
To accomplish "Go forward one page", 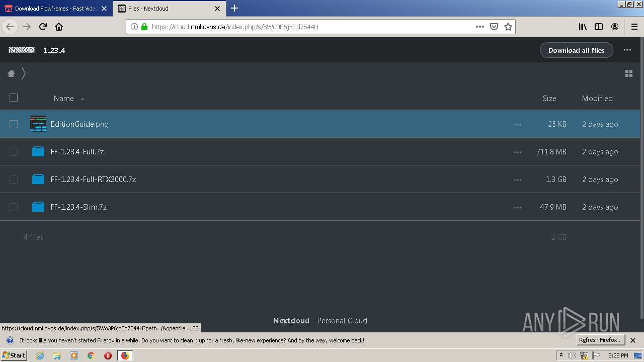I will 27,27.
